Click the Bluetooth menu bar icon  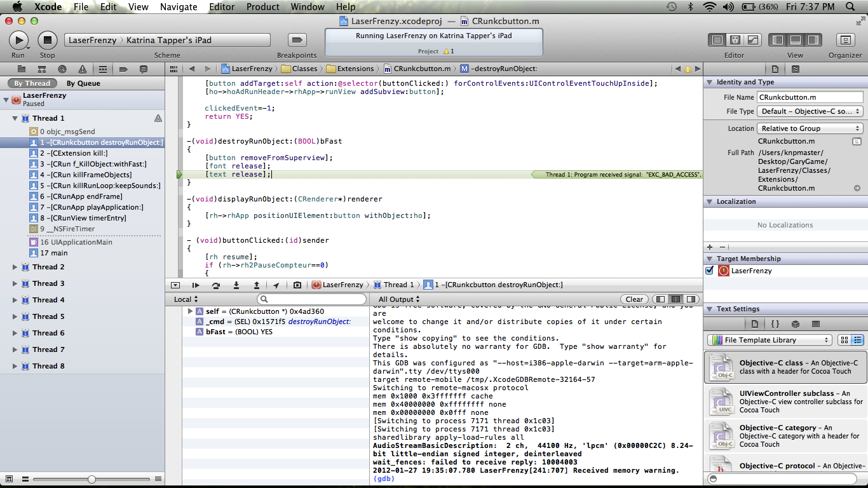point(691,7)
